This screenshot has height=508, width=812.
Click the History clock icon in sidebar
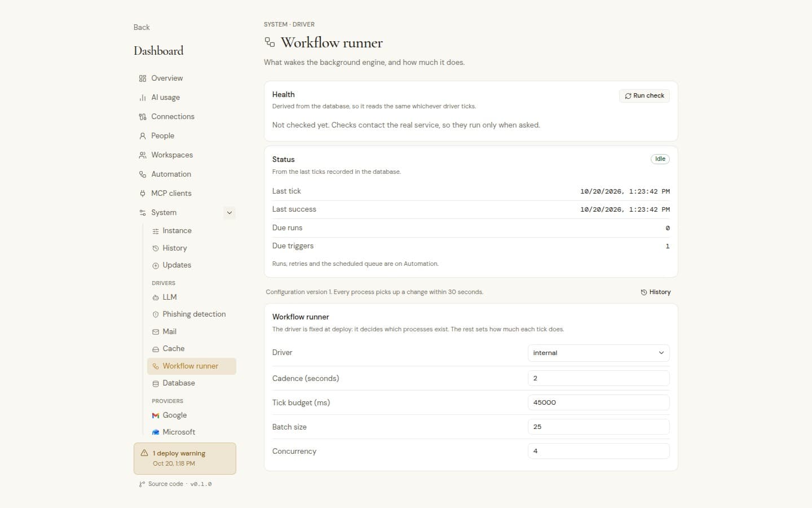click(156, 248)
